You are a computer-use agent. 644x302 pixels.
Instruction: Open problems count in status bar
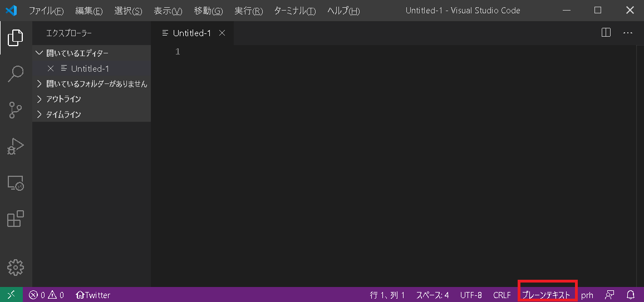pyautogui.click(x=46, y=295)
